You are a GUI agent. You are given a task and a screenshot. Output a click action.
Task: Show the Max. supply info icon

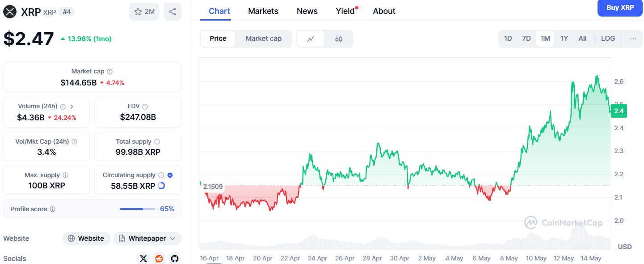tap(65, 175)
